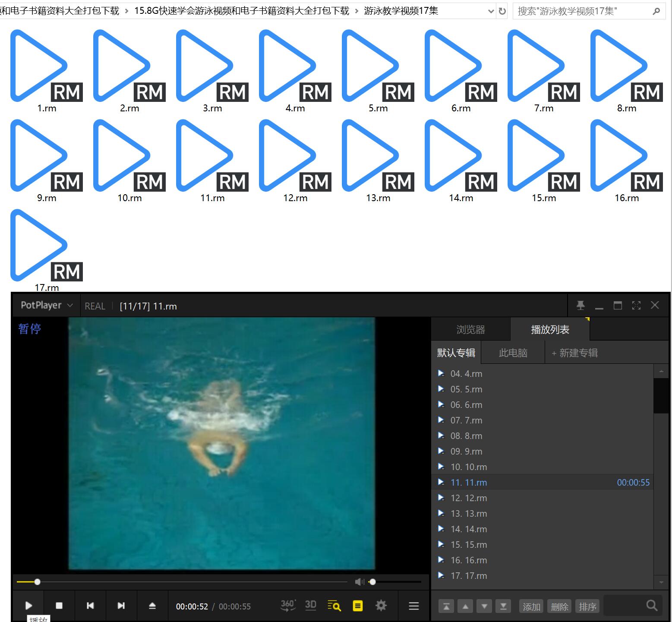
Task: Click the eject/open file icon
Action: [152, 606]
